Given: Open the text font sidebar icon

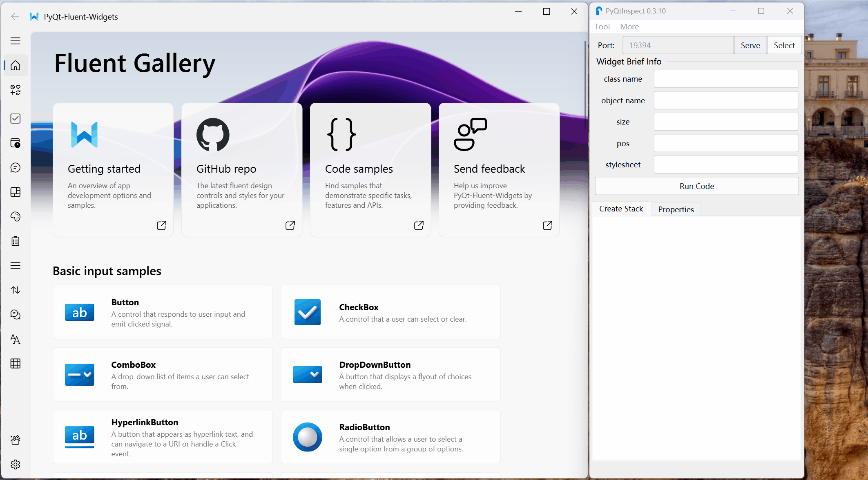Looking at the screenshot, I should [x=16, y=339].
